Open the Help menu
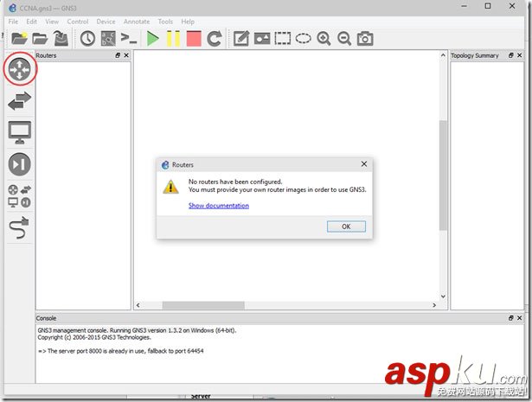This screenshot has height=402, width=532. coord(188,22)
